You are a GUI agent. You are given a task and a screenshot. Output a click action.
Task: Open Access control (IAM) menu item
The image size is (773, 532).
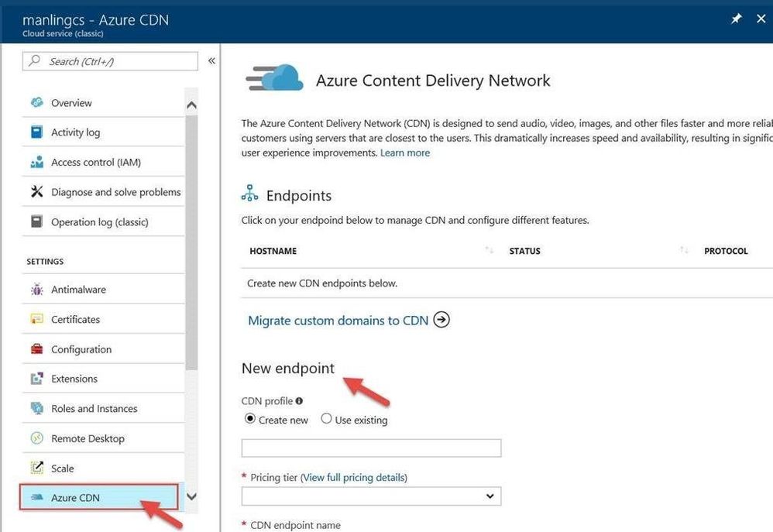pyautogui.click(x=103, y=162)
